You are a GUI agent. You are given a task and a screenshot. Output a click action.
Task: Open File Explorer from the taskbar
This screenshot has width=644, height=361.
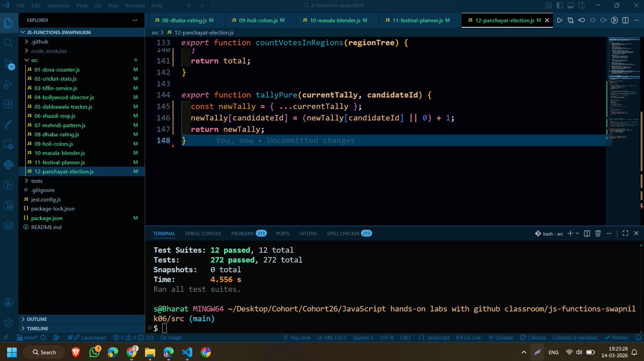[x=150, y=352]
